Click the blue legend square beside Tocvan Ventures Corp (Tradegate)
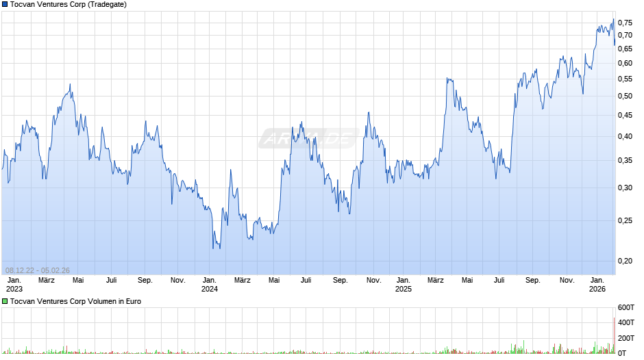This screenshot has height=360, width=644. pyautogui.click(x=5, y=5)
